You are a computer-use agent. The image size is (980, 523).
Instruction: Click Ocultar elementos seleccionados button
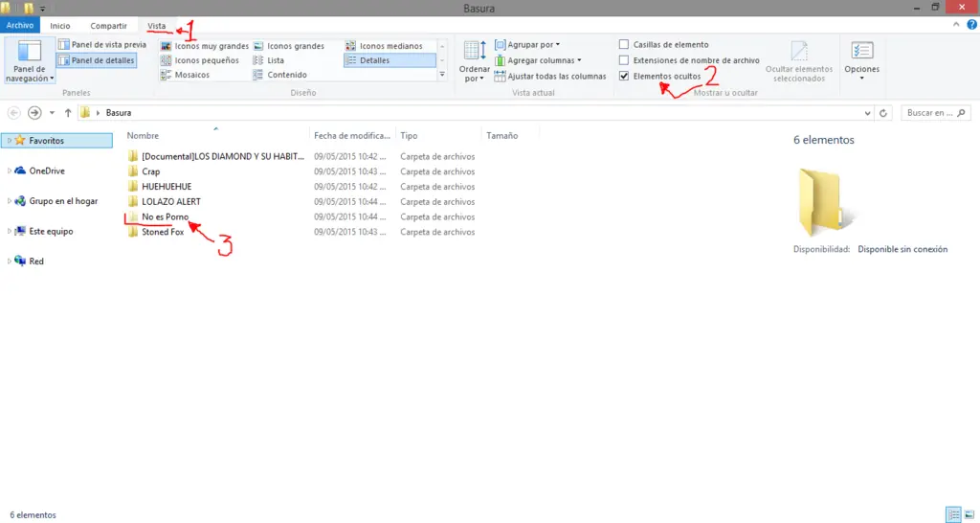pos(799,60)
